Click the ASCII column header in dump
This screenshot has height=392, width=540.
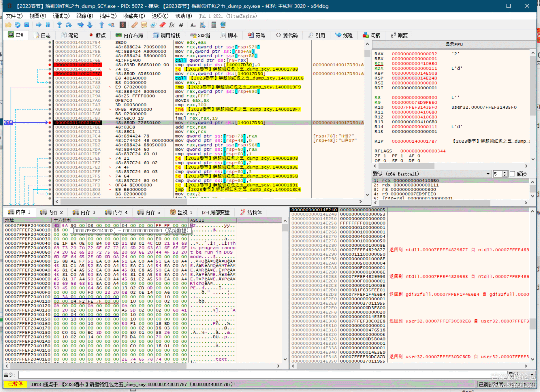pos(213,220)
